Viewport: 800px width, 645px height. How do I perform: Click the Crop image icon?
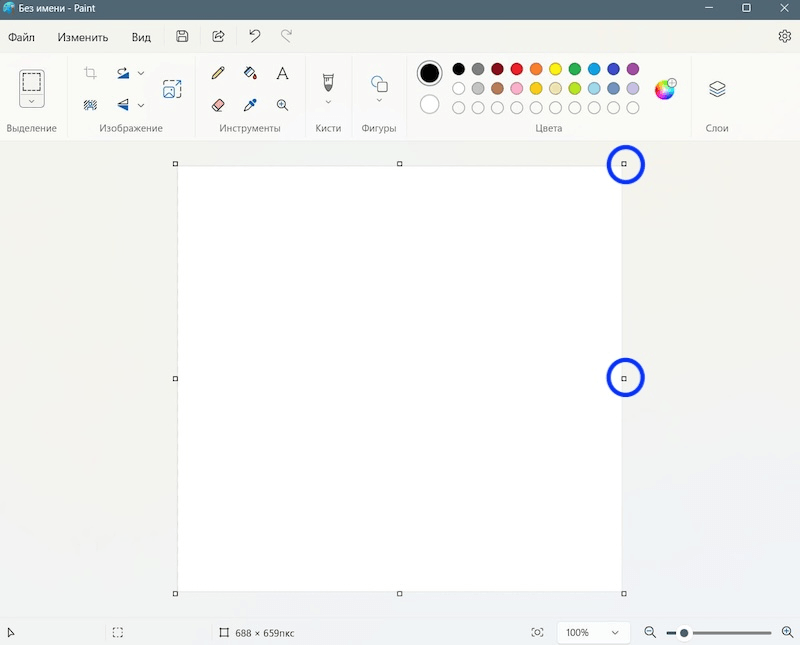click(90, 73)
